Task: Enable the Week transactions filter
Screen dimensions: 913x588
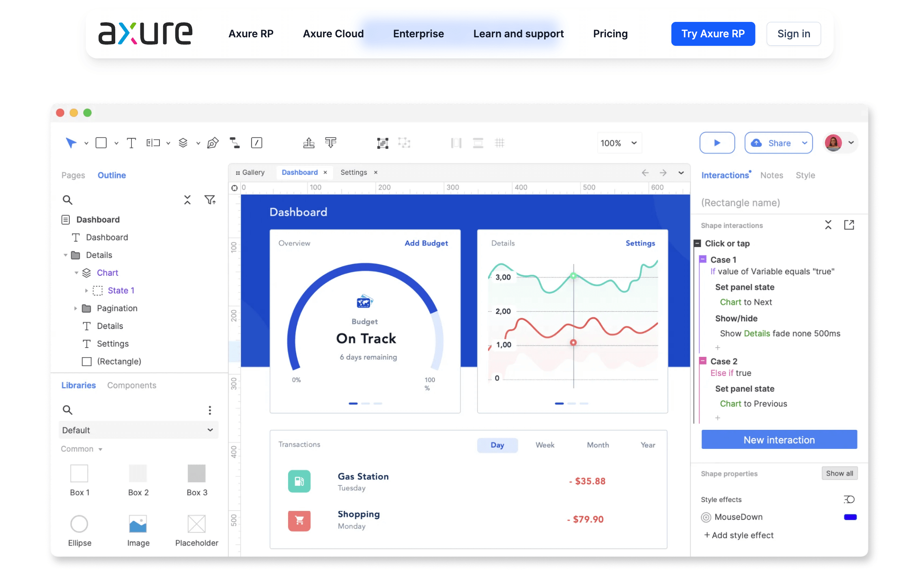Action: 545,445
